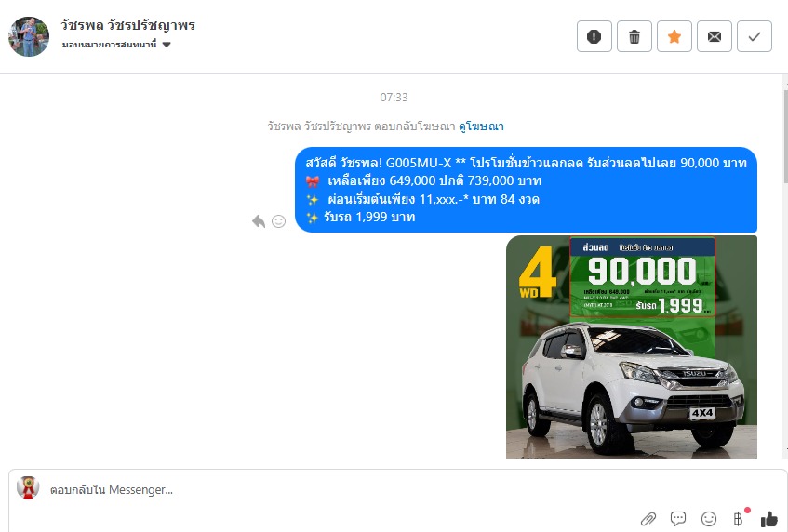
Task: Open saved replies speech bubble icon
Action: pos(678,519)
